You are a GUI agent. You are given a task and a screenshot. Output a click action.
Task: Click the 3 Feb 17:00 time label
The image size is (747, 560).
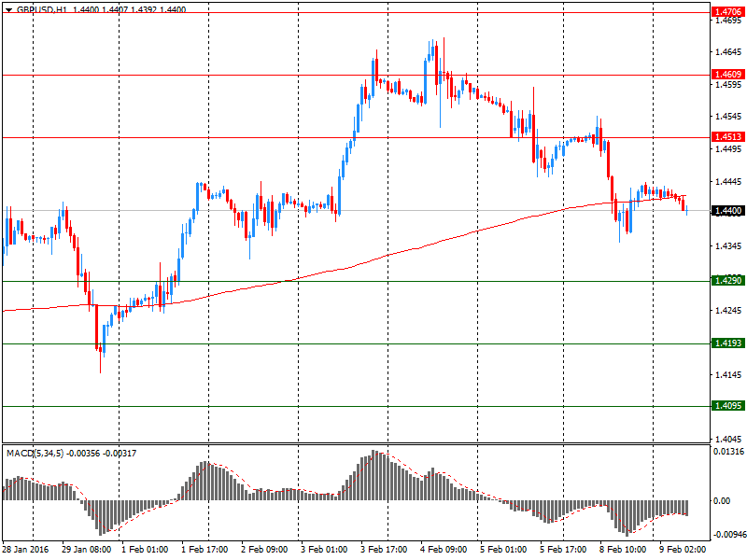[384, 550]
